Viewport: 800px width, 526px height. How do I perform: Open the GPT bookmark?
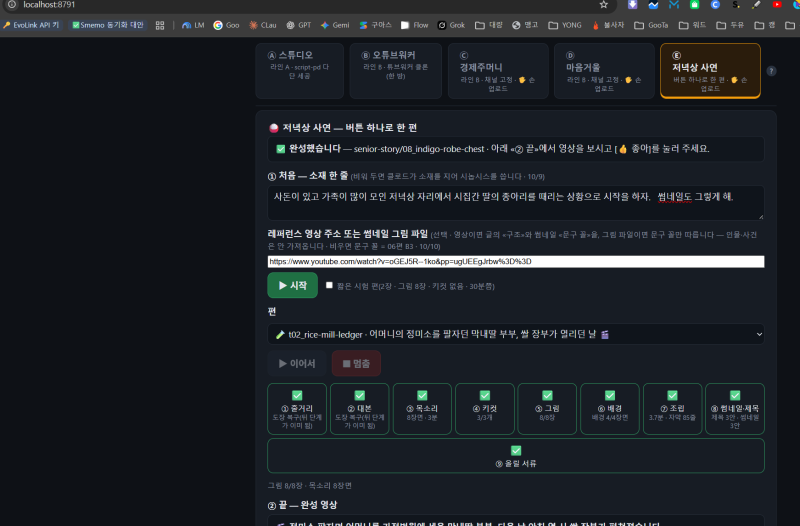point(299,25)
